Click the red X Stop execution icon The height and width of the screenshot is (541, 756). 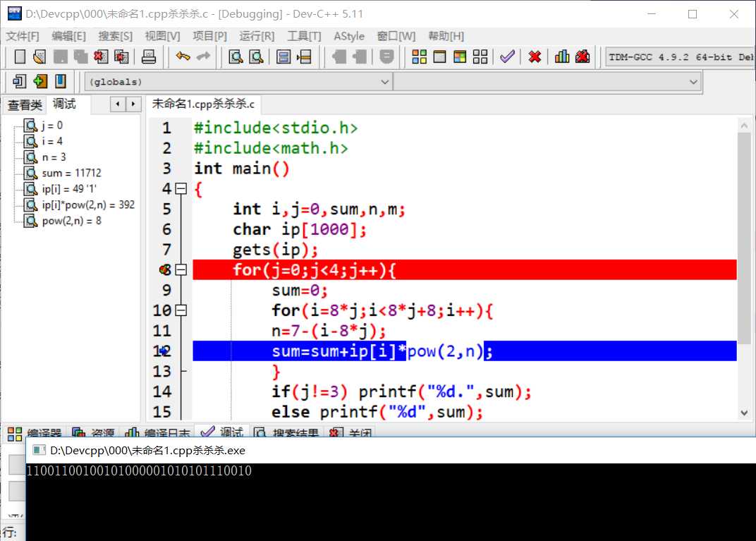(x=535, y=57)
